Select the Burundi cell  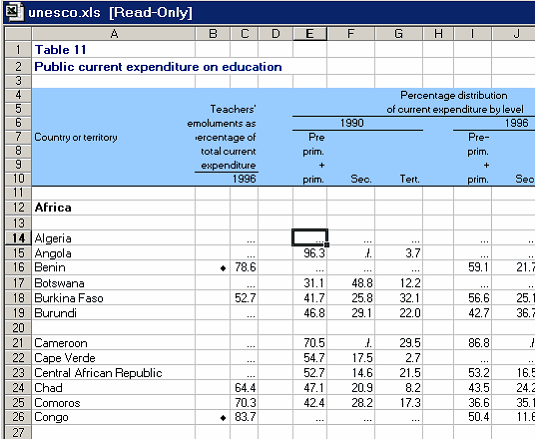pos(114,312)
